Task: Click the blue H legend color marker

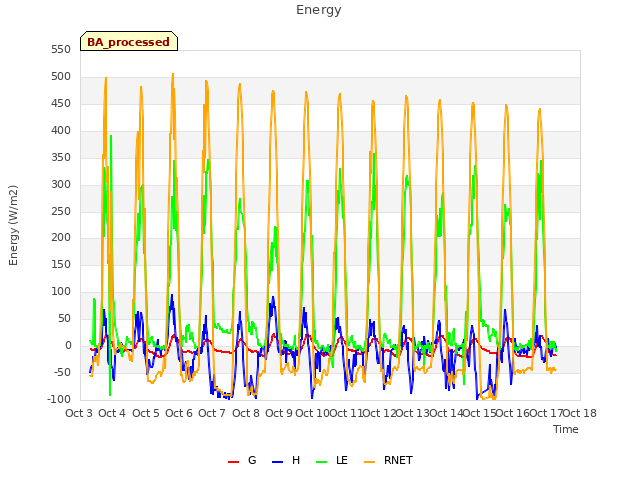Action: pyautogui.click(x=277, y=462)
